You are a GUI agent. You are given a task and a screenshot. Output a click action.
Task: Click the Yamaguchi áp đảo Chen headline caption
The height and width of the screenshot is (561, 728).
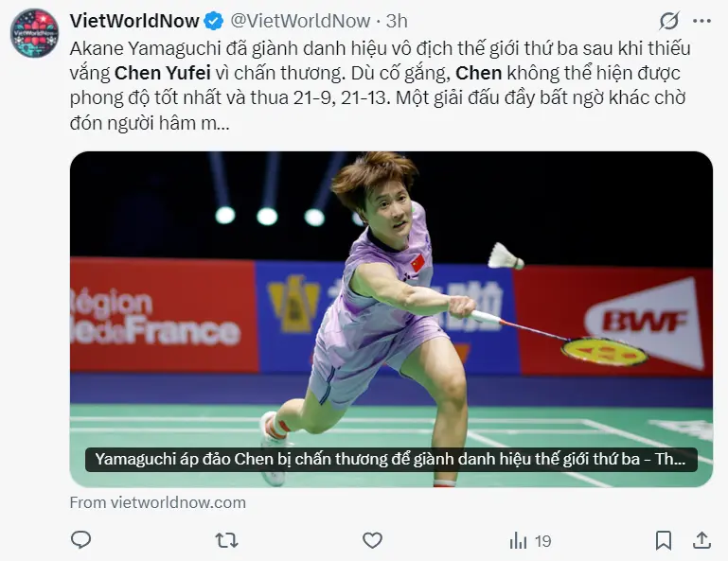tap(391, 460)
